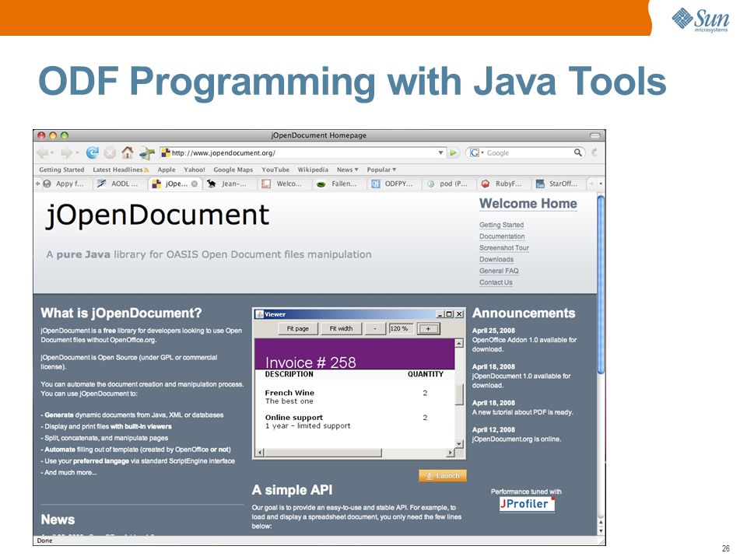Open the Downloads link
Viewport: 747px width, 560px height.
click(496, 259)
